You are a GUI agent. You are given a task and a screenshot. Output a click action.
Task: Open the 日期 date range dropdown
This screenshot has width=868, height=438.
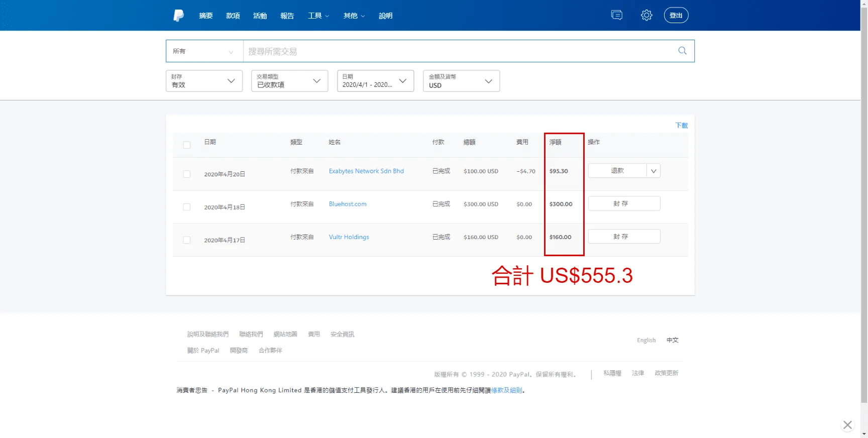[375, 81]
